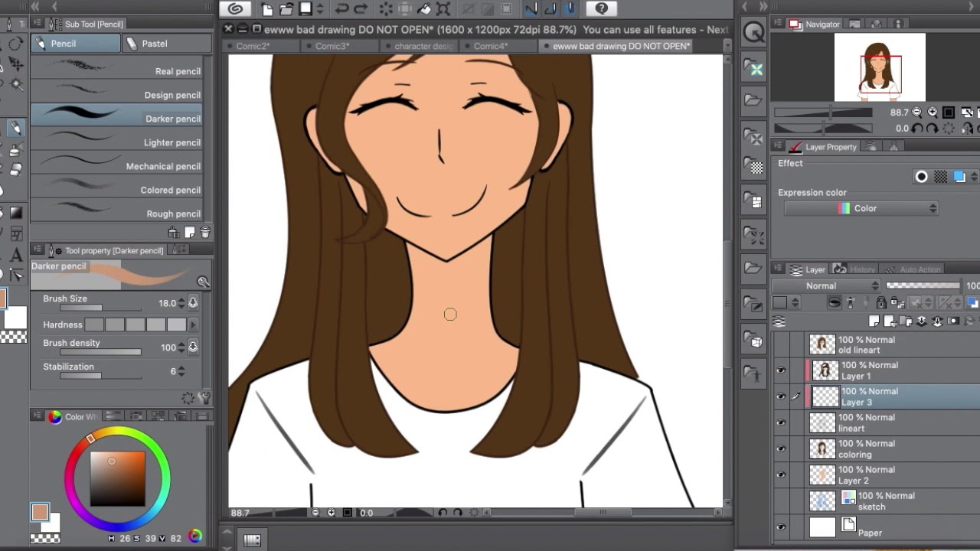Create a new canvas from the toolbar
Screen dimensions: 980x551
click(x=266, y=9)
